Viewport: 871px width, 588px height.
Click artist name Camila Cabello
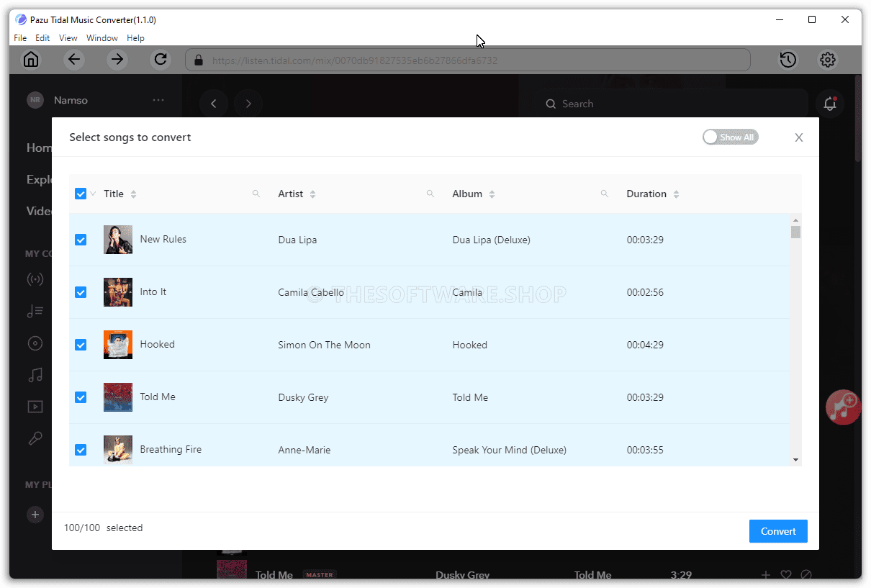311,292
